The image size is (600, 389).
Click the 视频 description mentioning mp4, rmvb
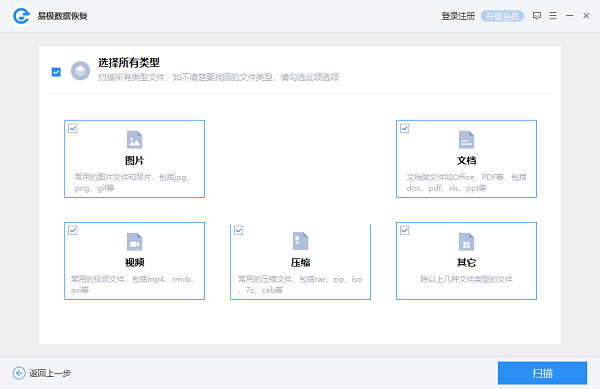pyautogui.click(x=132, y=285)
